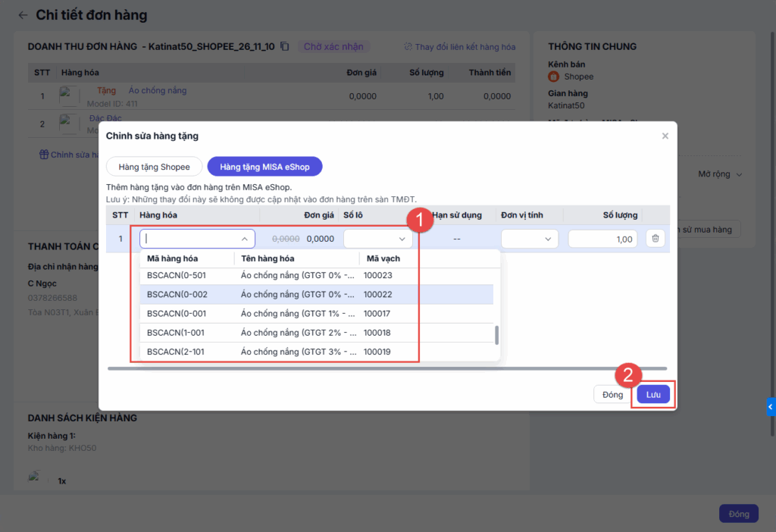Collapse the Hàng hóa combo box arrow
776x532 pixels.
245,239
